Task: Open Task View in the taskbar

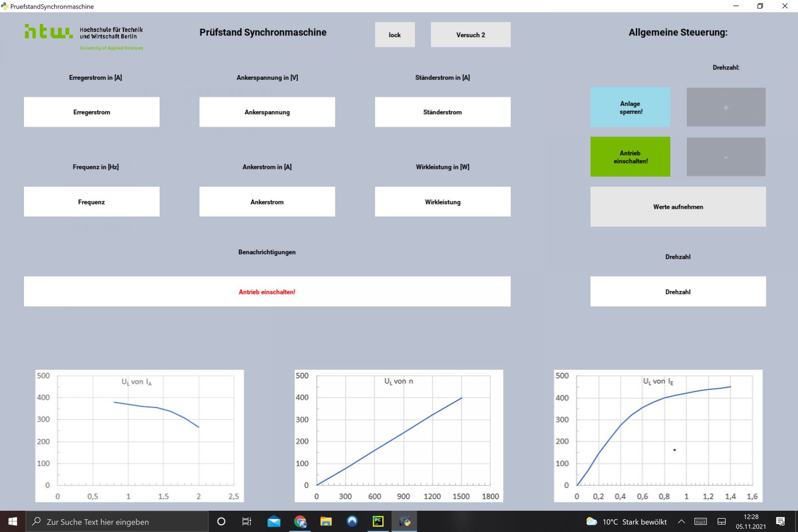Action: point(246,521)
